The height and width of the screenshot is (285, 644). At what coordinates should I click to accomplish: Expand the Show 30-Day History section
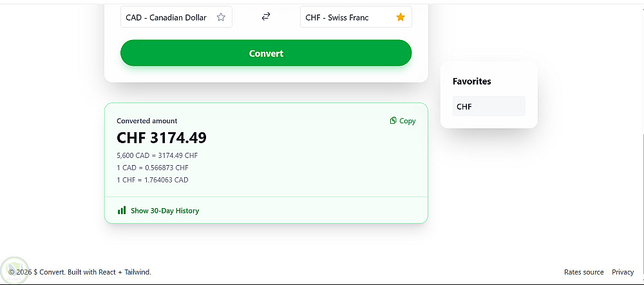[164, 211]
